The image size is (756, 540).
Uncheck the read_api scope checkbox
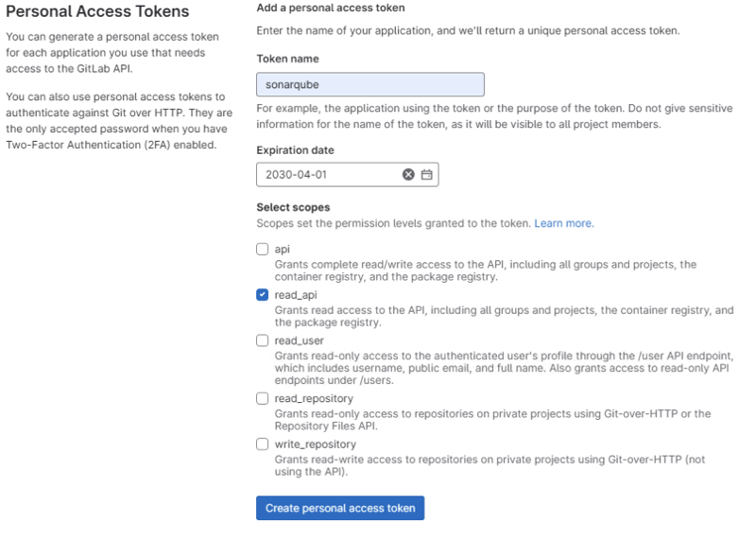263,295
